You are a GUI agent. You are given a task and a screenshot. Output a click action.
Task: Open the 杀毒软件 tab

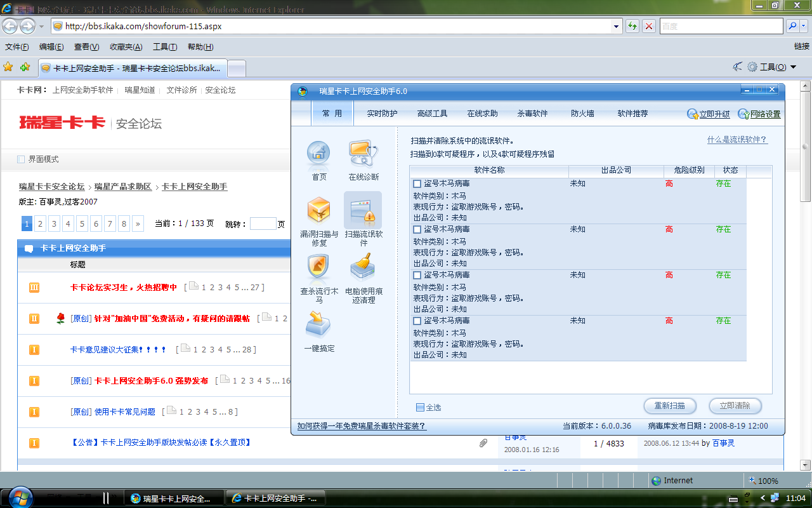(532, 114)
